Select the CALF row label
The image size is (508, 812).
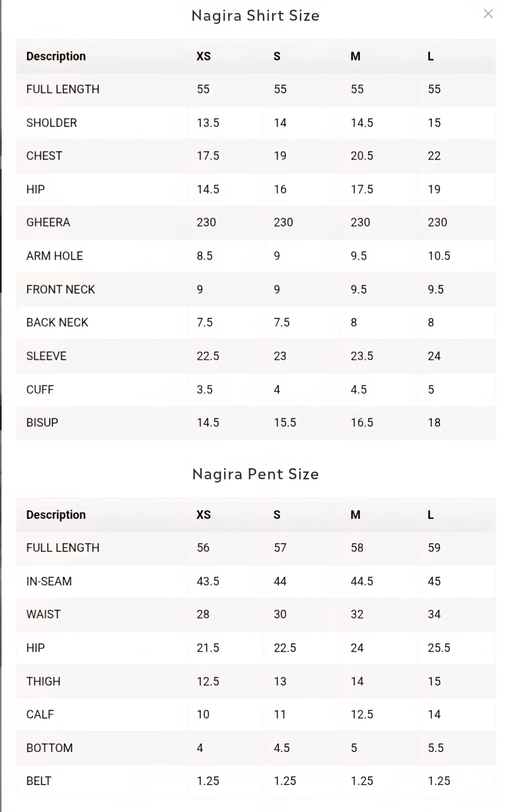pos(40,714)
